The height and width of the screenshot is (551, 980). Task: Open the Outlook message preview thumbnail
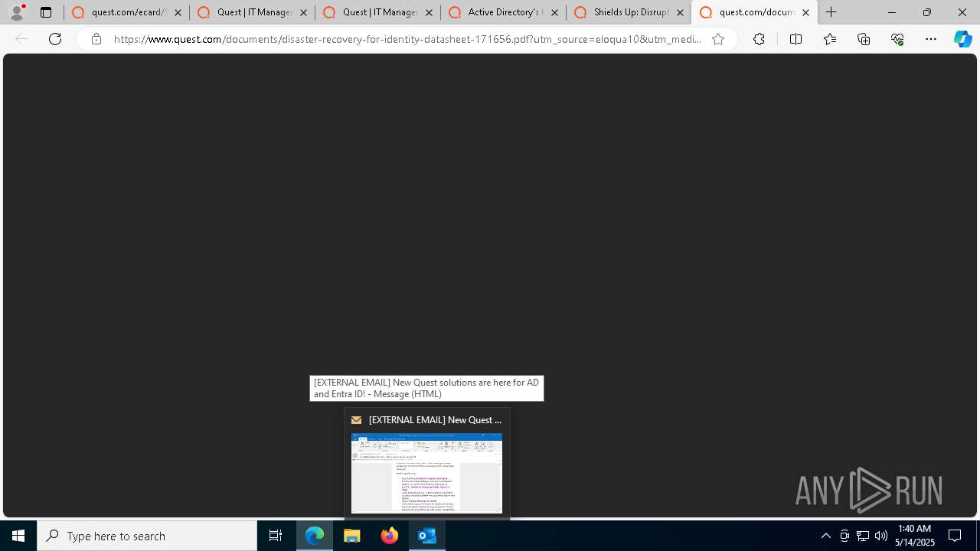[x=426, y=473]
